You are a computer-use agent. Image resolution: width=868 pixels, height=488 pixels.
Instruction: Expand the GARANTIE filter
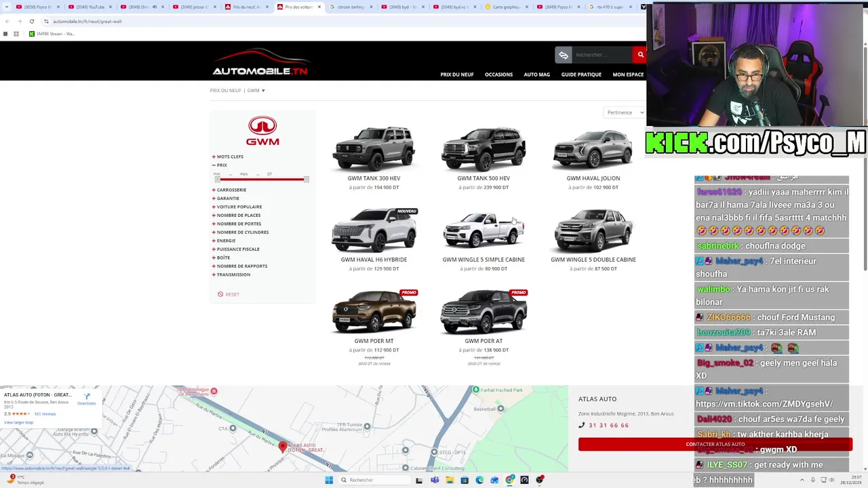click(225, 199)
